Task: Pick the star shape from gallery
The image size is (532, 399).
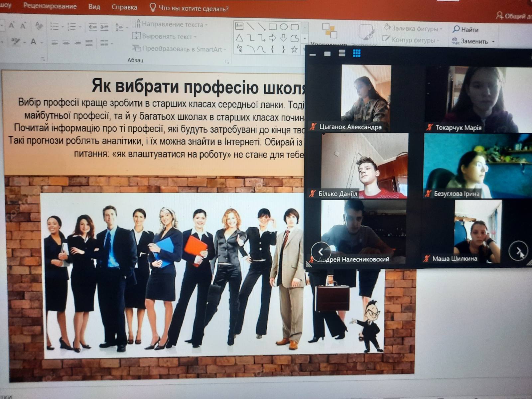Action: click(x=294, y=50)
